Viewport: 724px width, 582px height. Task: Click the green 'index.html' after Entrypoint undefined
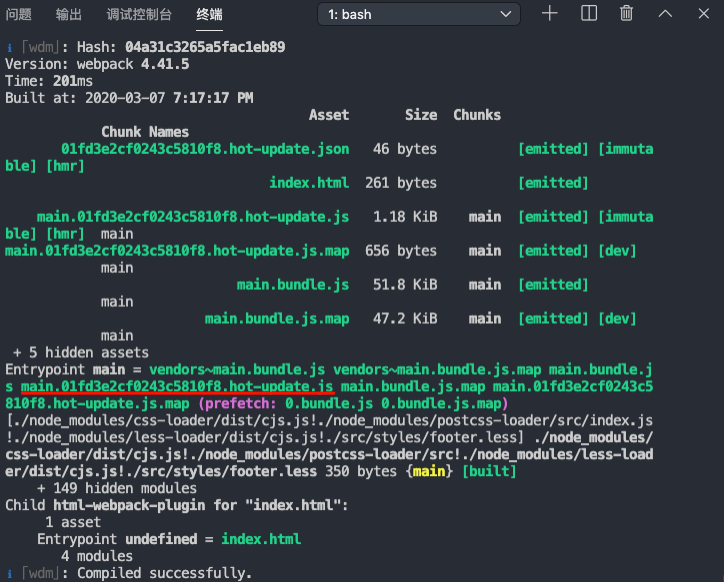261,540
